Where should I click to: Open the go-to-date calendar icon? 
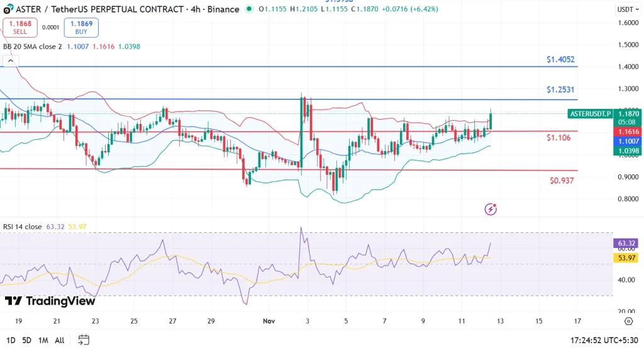click(84, 340)
